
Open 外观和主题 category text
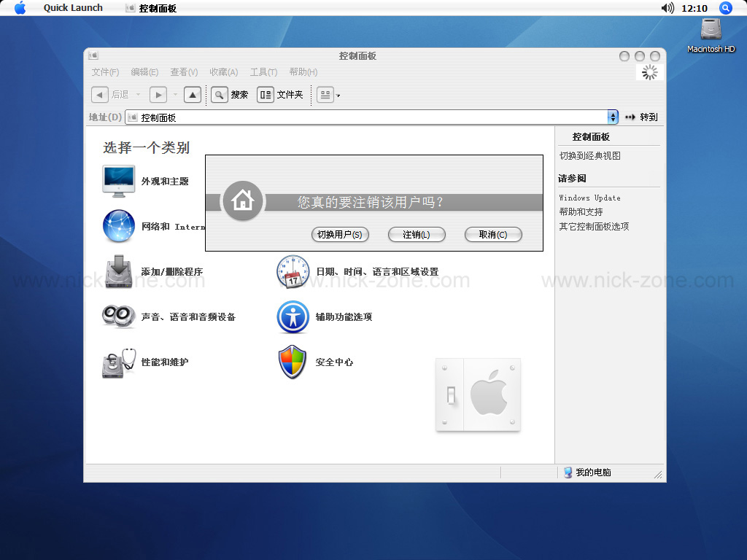(165, 182)
